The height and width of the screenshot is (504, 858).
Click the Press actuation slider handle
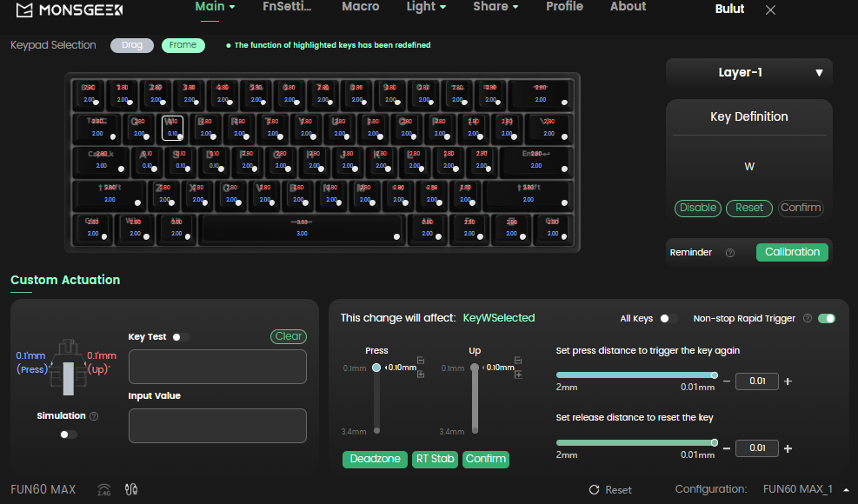pyautogui.click(x=376, y=368)
